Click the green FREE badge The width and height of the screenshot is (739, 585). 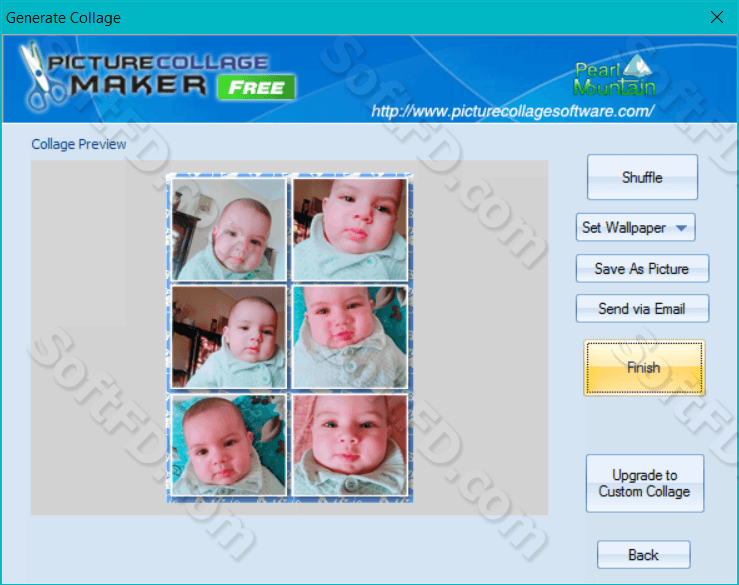(x=256, y=88)
